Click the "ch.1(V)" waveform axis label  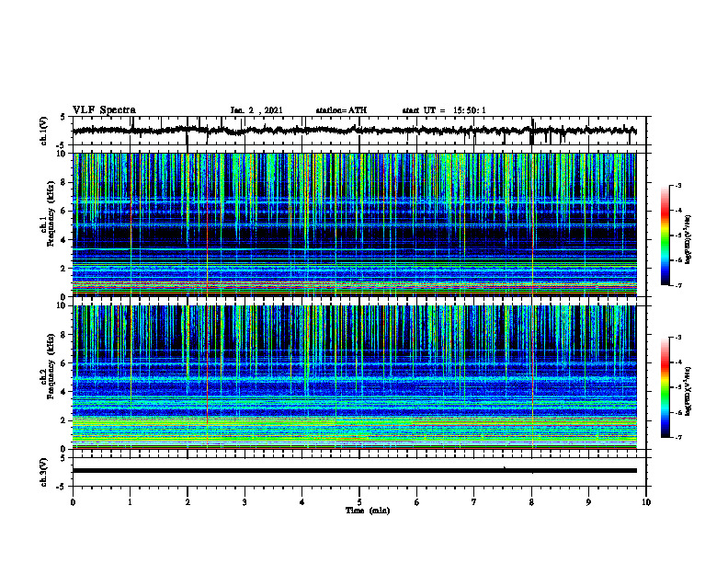pyautogui.click(x=43, y=131)
